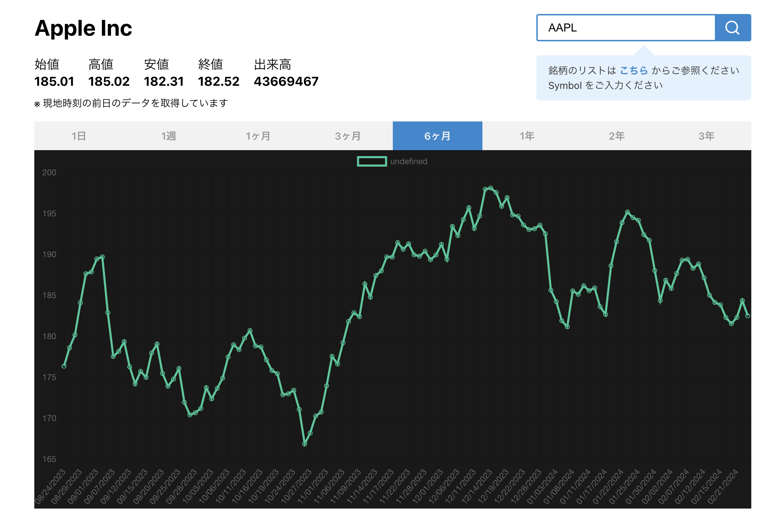Viewport: 780px width, 532px height.
Task: Click the last data point on the chart
Action: pyautogui.click(x=748, y=316)
